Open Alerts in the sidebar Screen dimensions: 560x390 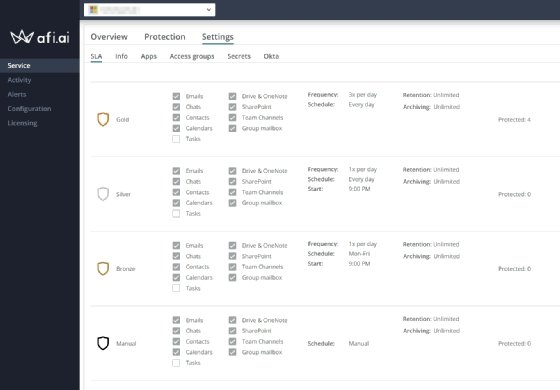[x=17, y=94]
